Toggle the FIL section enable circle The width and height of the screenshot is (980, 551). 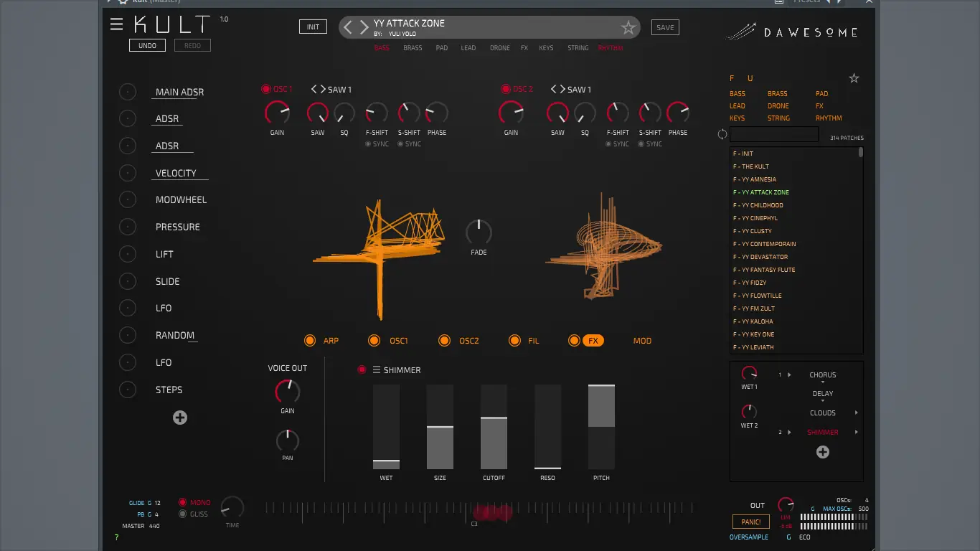[514, 341]
